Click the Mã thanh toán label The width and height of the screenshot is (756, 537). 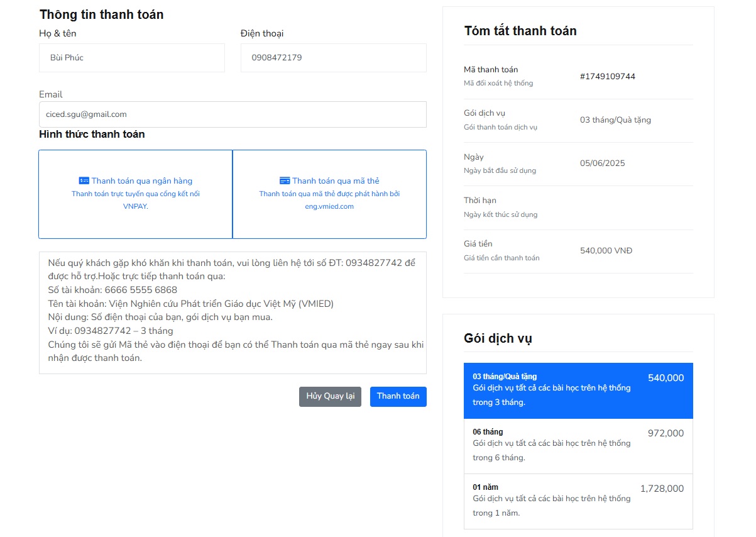491,70
